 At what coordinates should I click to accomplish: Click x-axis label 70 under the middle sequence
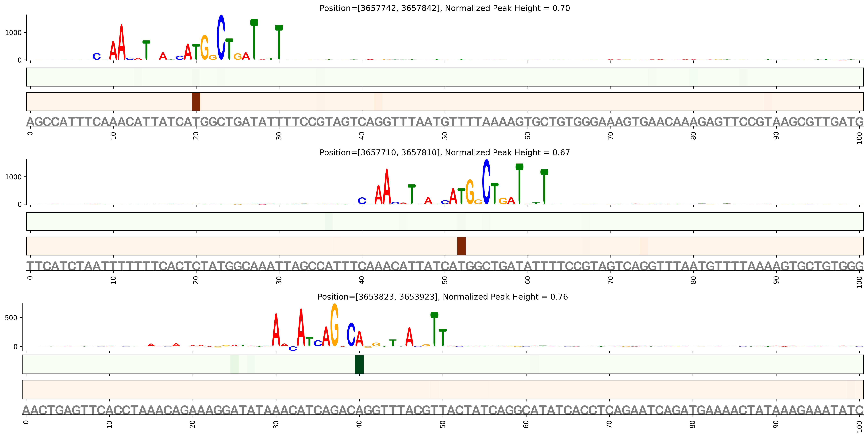611,280
